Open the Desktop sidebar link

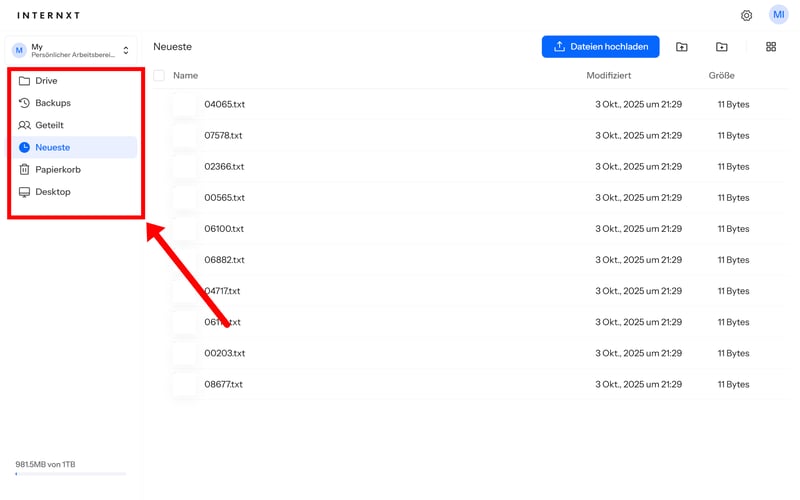coord(52,192)
